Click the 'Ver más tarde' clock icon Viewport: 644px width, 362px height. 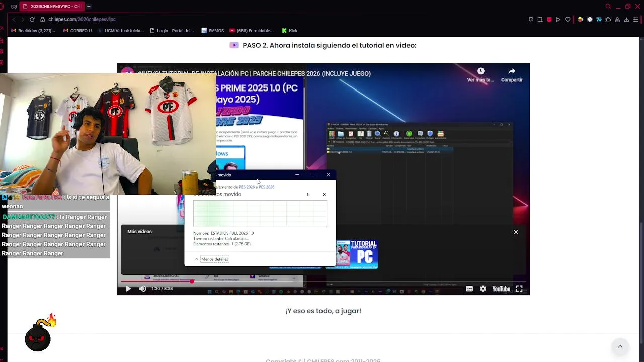coord(480,71)
